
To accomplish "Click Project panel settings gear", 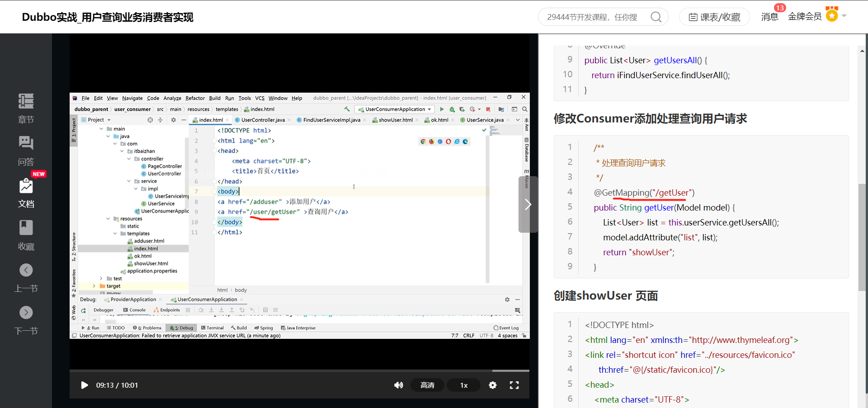I will (174, 120).
